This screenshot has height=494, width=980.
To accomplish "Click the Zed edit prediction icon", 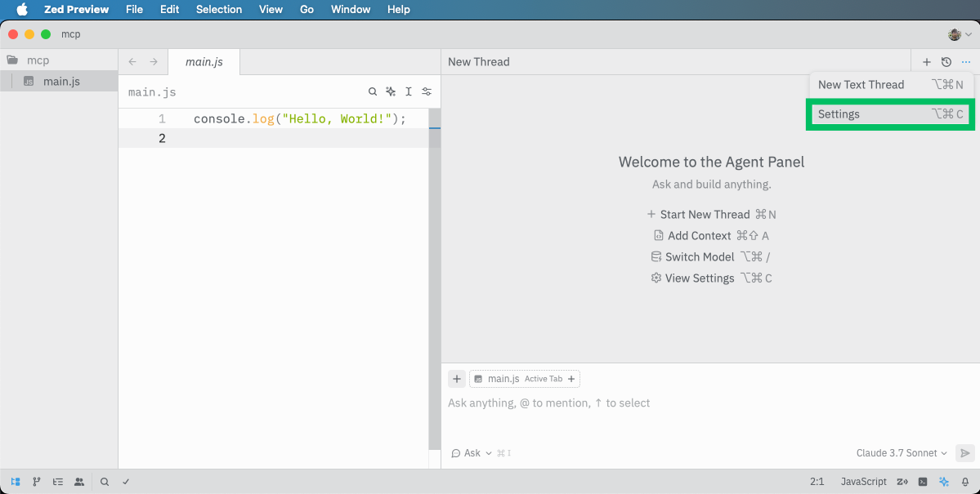I will pos(902,482).
